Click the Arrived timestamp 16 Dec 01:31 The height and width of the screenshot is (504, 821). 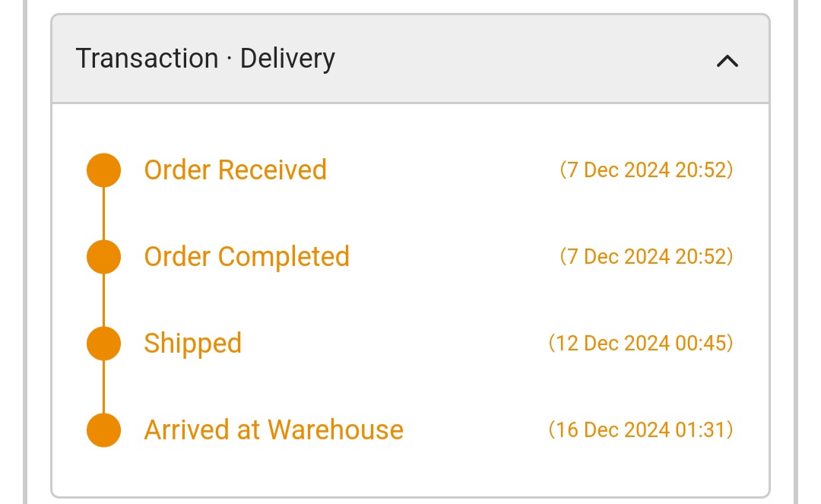pos(641,430)
